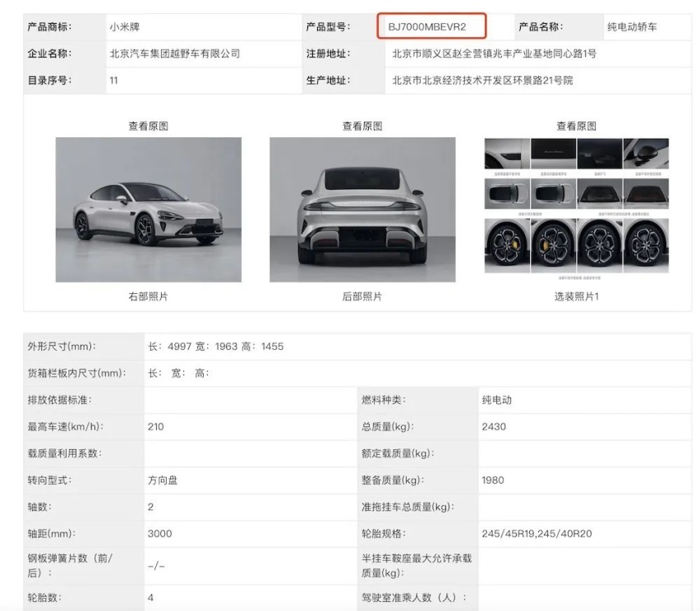Viewport: 700px width, 611px height.
Task: Select steering type value '方向盘'
Action: (163, 480)
